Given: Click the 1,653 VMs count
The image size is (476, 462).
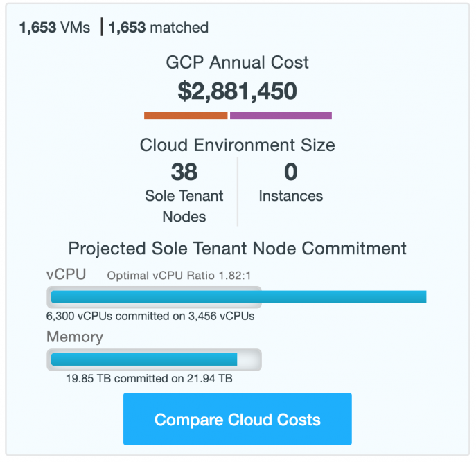Looking at the screenshot, I should coord(54,28).
